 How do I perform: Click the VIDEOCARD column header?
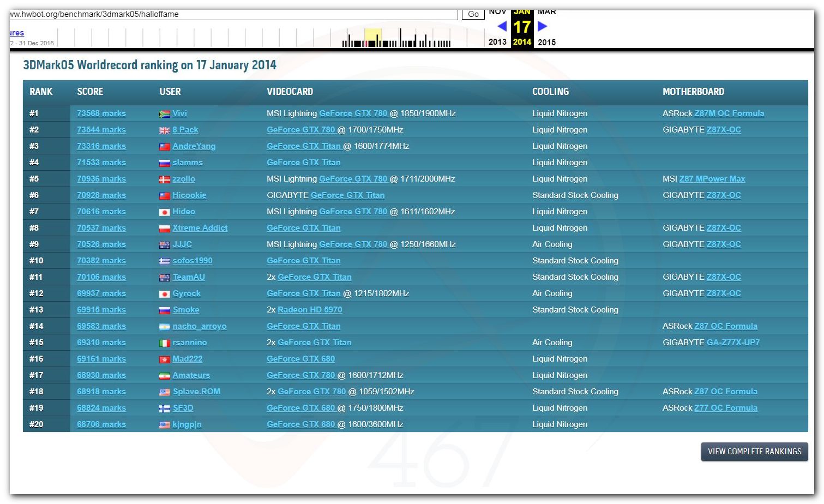point(290,92)
